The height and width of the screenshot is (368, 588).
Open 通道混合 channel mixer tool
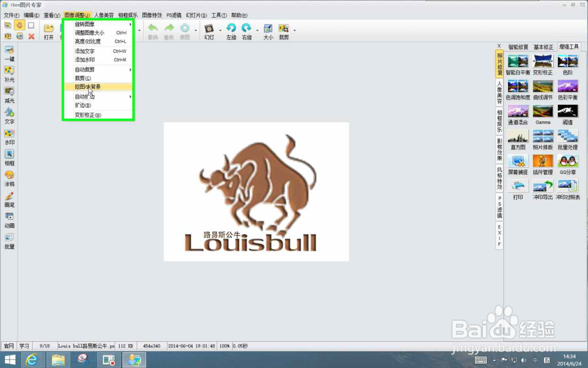[518, 115]
